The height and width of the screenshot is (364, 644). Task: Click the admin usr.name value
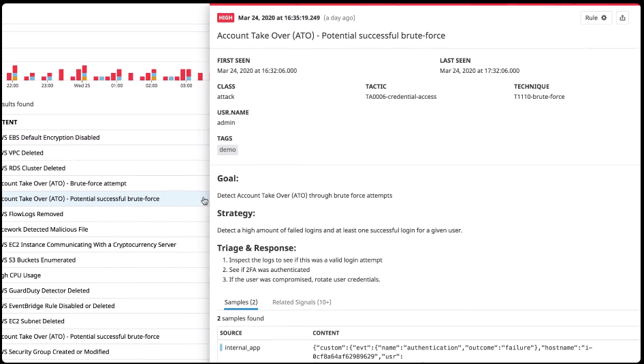226,123
